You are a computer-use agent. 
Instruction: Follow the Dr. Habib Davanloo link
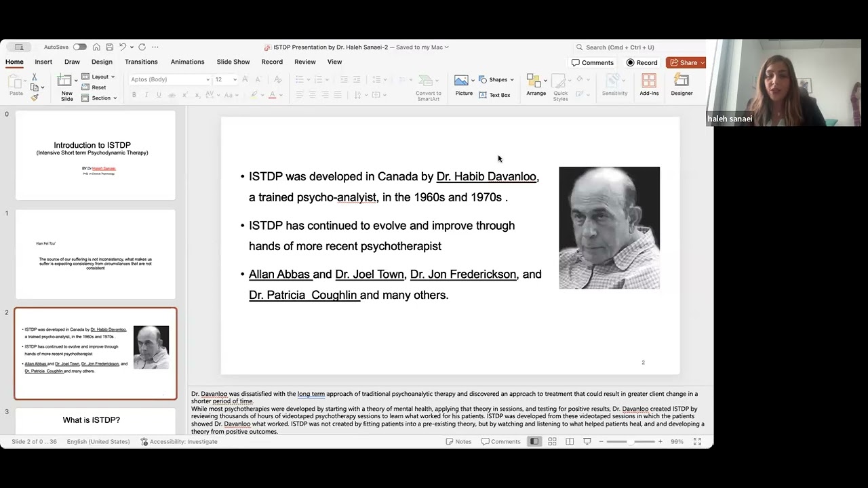[486, 176]
